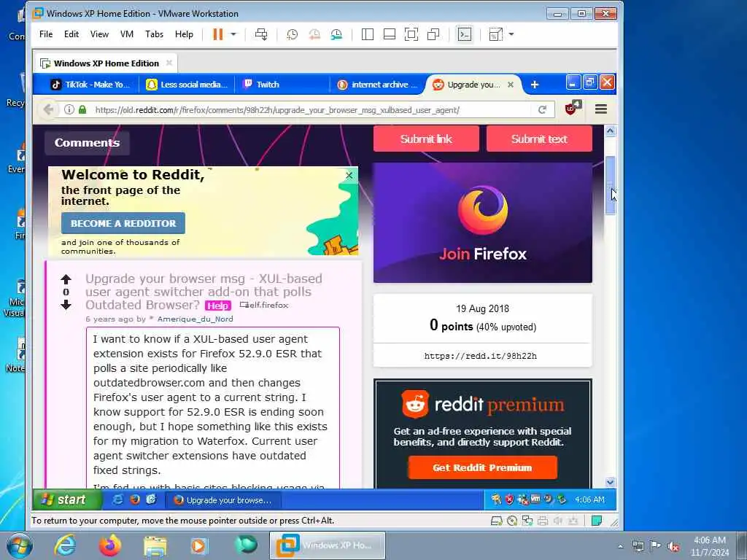Close the Upgrade your browser tab
The height and width of the screenshot is (560, 747).
tap(511, 85)
